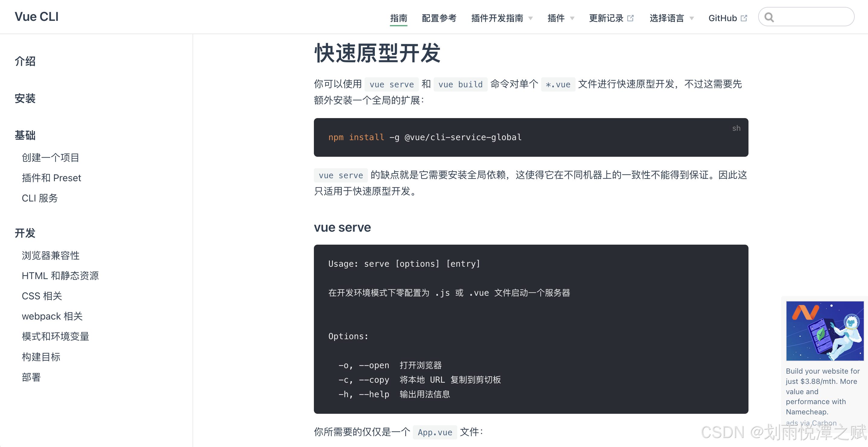Click the search magnifier icon

[x=769, y=17]
